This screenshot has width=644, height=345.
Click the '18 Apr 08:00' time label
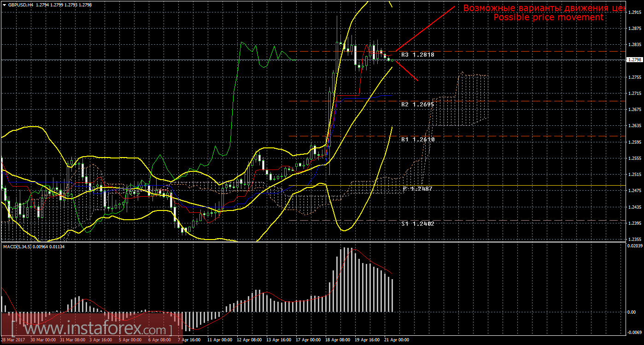point(338,340)
